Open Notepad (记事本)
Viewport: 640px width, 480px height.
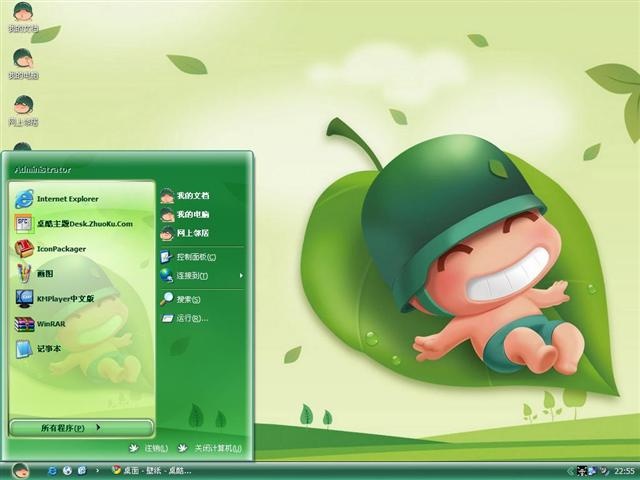tap(82, 349)
